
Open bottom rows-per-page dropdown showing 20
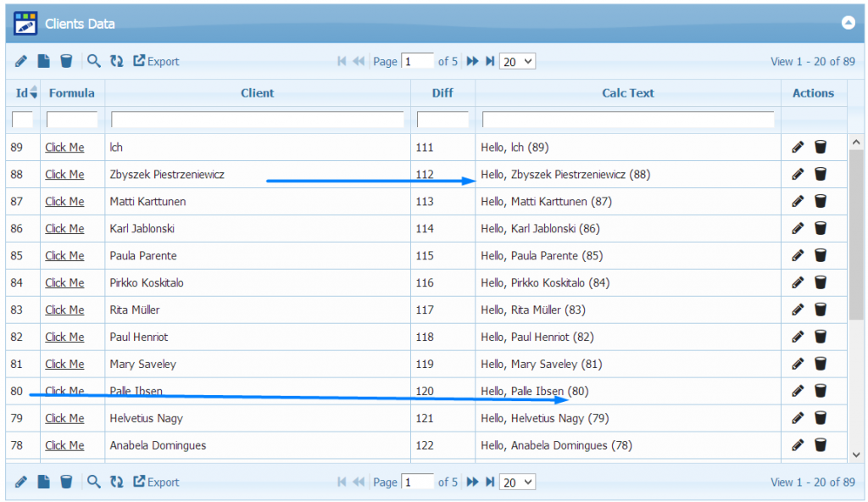[x=518, y=482]
